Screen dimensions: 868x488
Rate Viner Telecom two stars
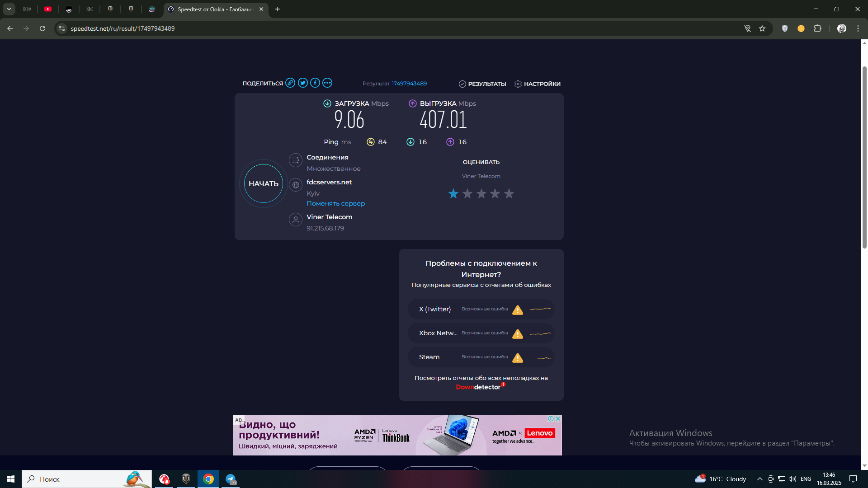coord(467,193)
